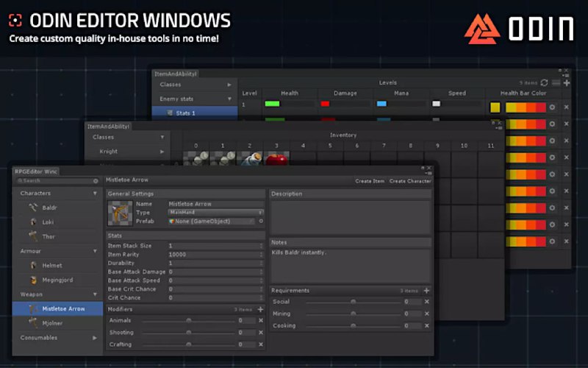This screenshot has height=368, width=588.
Task: Collapse Enemy stats in back window
Action: 229,99
